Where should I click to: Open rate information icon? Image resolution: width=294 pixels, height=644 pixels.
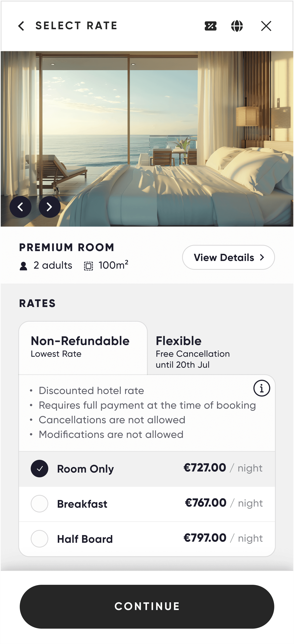(x=261, y=388)
